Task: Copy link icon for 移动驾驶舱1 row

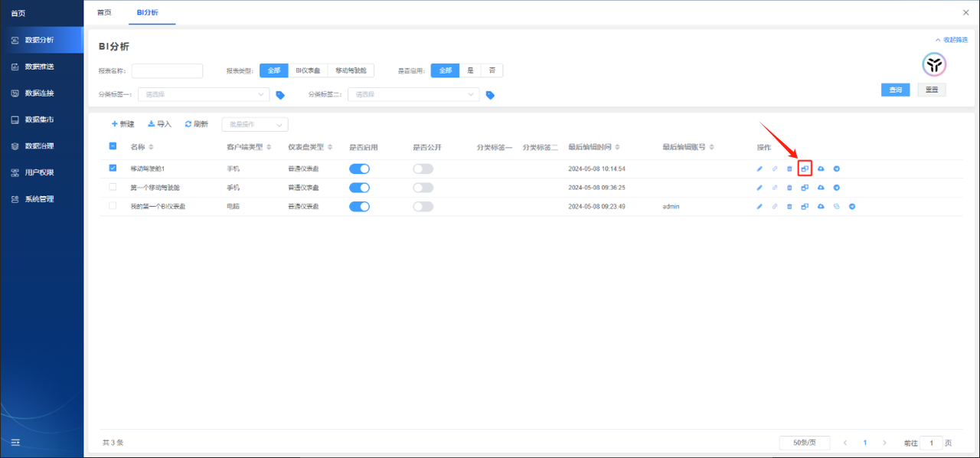Action: (774, 168)
